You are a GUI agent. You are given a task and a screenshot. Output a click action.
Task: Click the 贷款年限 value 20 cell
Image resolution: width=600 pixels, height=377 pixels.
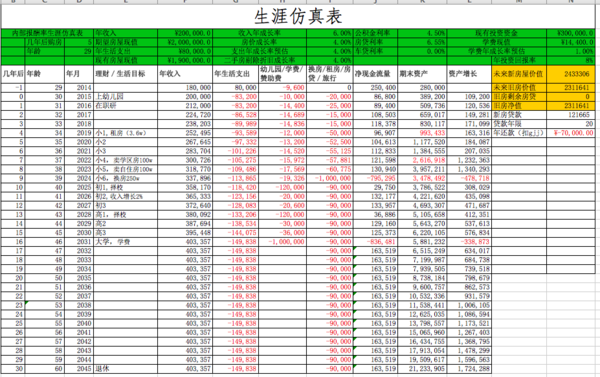571,124
